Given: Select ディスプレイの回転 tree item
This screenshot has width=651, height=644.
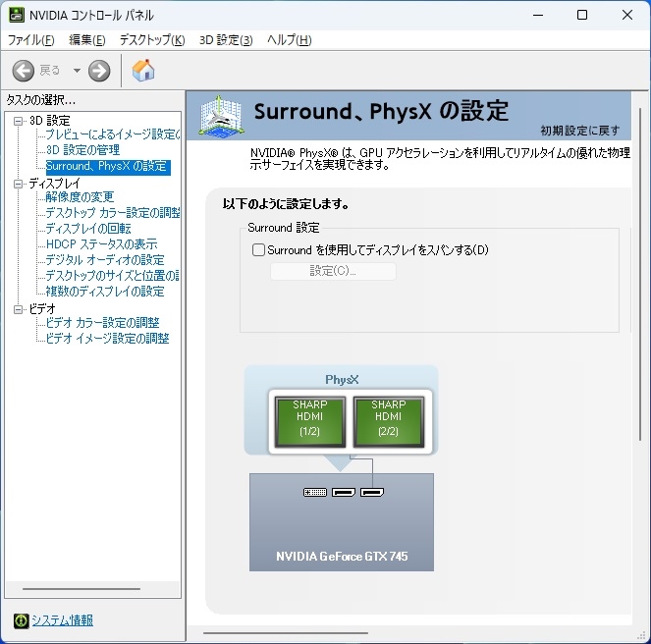Looking at the screenshot, I should coord(88,229).
